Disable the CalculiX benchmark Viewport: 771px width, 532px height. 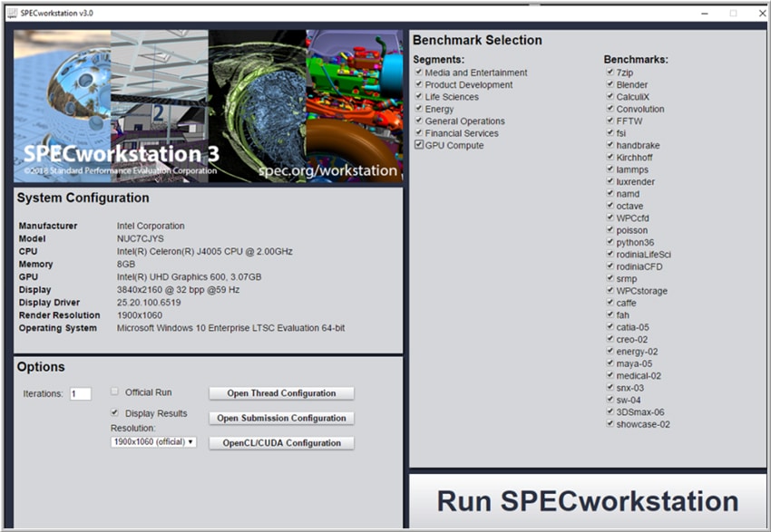[x=610, y=96]
